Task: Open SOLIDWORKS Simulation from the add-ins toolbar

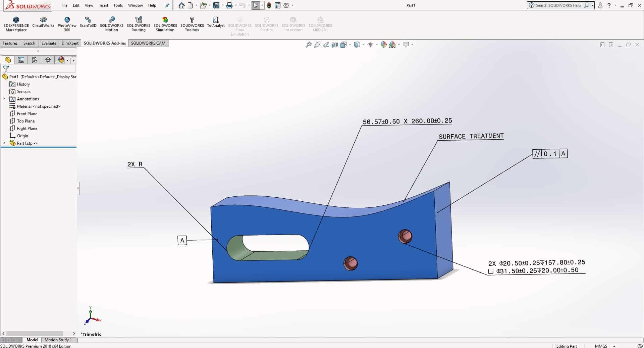Action: tap(165, 20)
